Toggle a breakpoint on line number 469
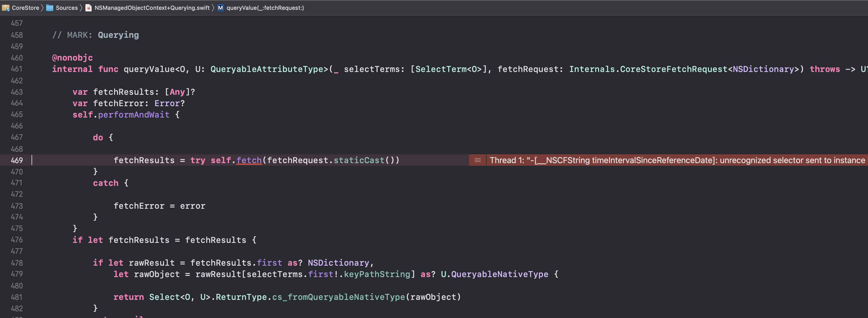The width and height of the screenshot is (868, 318). [17, 160]
